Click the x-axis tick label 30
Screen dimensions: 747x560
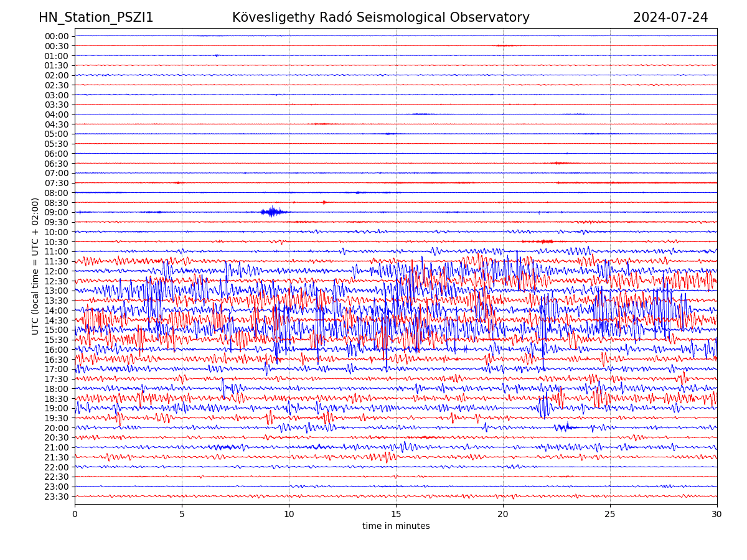click(717, 514)
